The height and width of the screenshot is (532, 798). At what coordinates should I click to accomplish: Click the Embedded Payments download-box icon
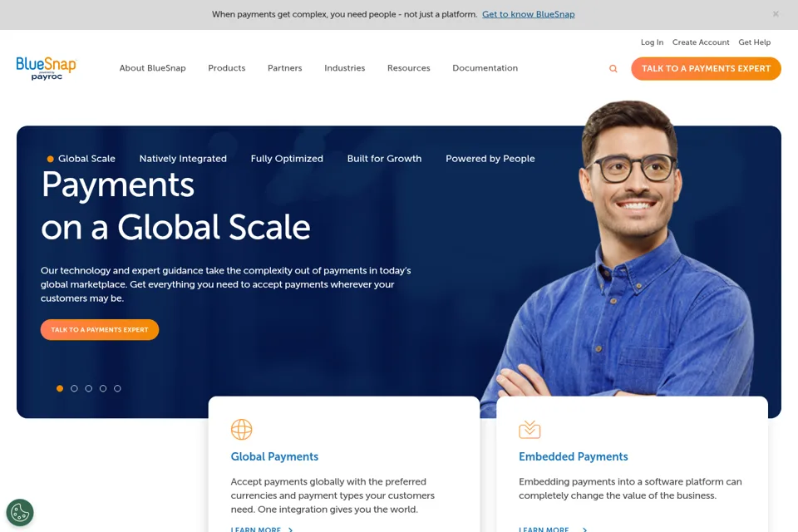pos(530,429)
